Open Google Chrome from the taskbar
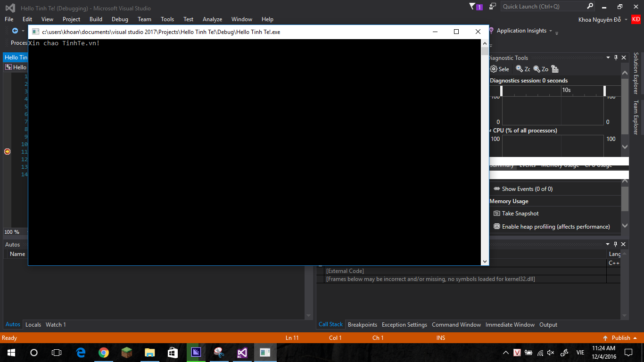Screen dimensions: 644x362 click(x=104, y=352)
